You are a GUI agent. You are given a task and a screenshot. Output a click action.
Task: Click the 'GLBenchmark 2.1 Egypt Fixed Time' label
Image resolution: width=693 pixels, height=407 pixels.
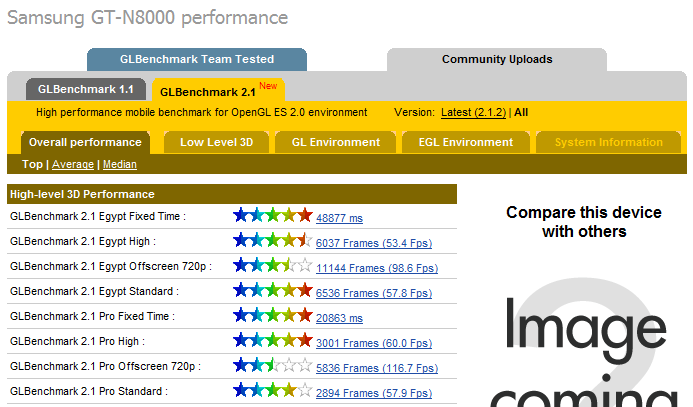[98, 217]
